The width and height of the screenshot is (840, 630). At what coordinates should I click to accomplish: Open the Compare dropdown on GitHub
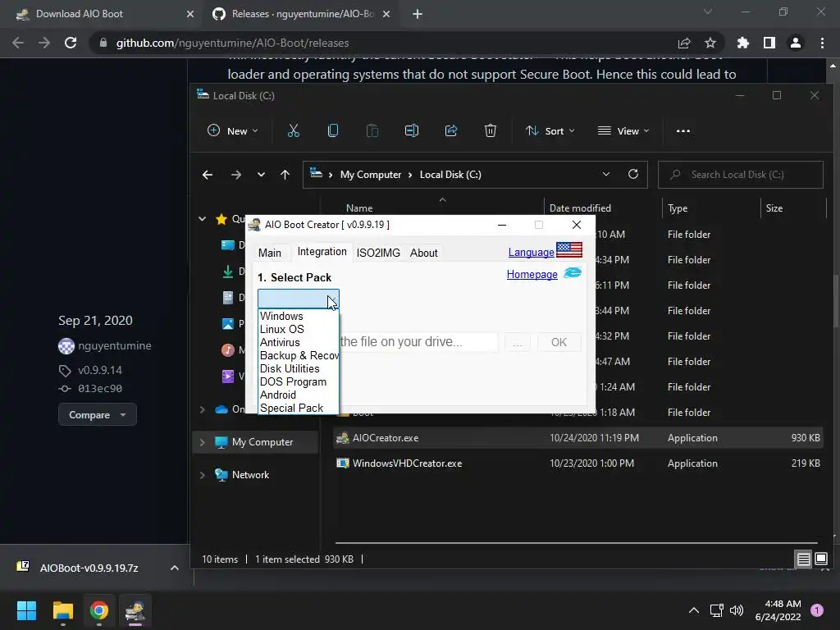tap(97, 414)
